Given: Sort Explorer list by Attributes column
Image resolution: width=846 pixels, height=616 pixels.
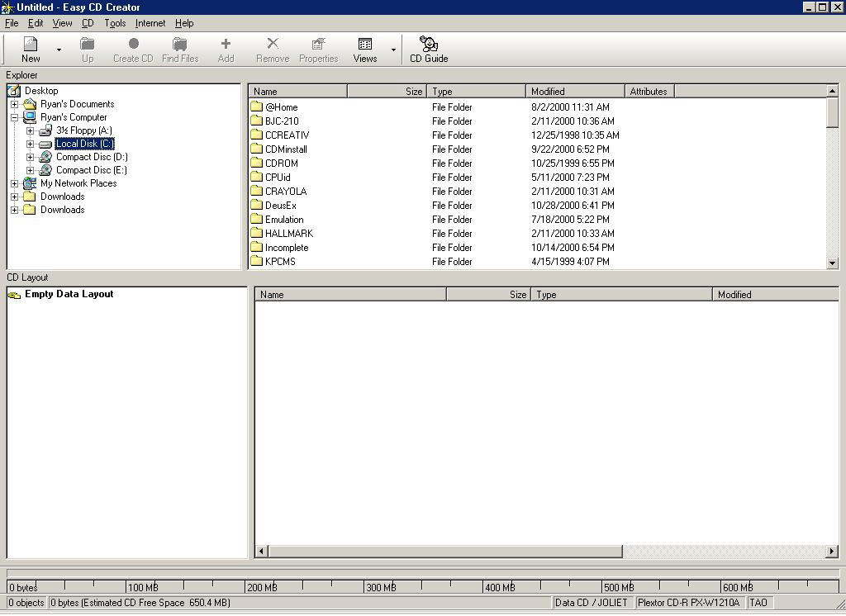Looking at the screenshot, I should click(649, 91).
